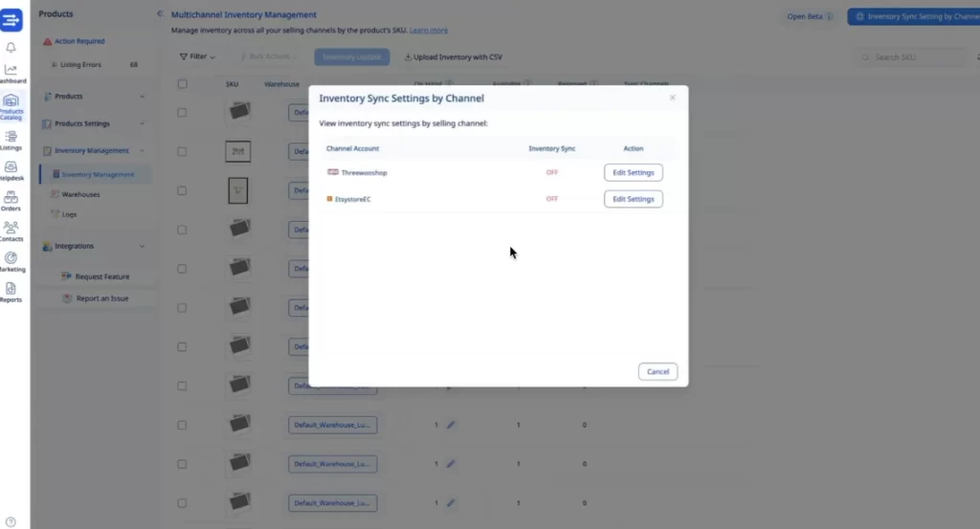Tick the select-all checkbox in table header
The width and height of the screenshot is (980, 529).
click(x=183, y=84)
